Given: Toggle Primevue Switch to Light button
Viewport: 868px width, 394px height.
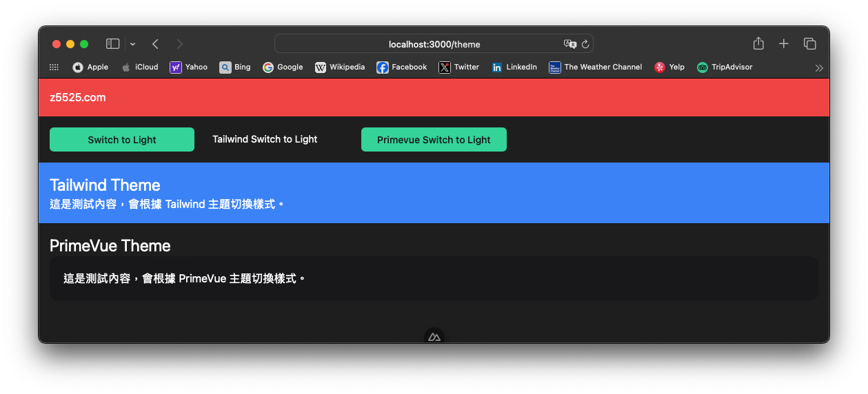Looking at the screenshot, I should point(434,140).
